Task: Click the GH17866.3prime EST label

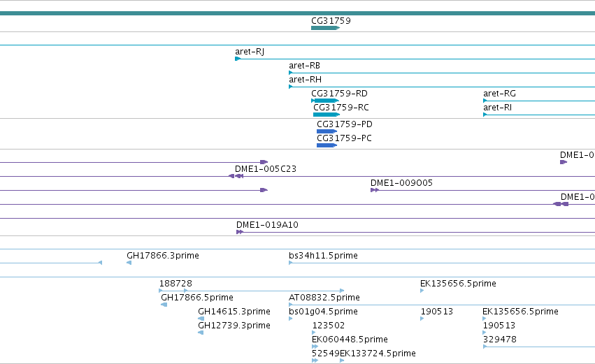Action: click(x=163, y=255)
